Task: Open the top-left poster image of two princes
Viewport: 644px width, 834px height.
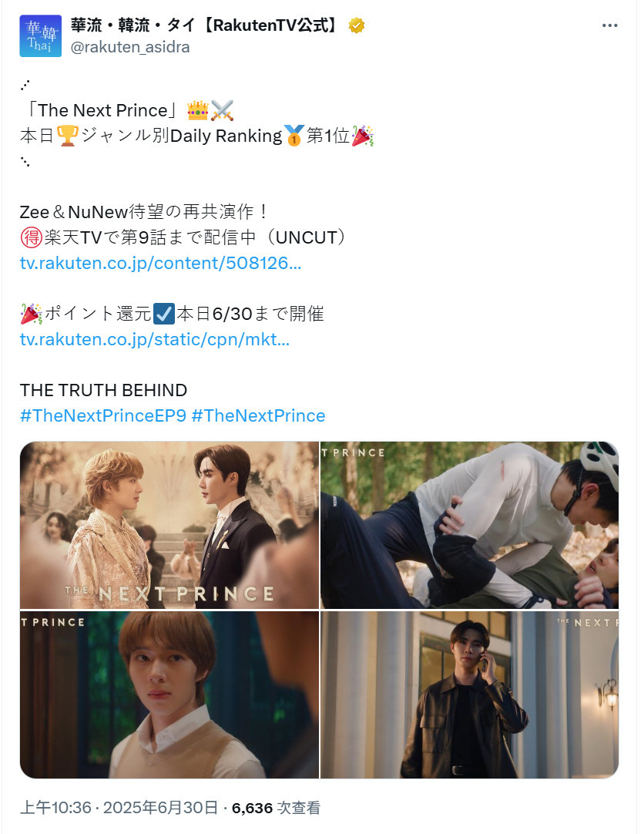Action: 169,525
